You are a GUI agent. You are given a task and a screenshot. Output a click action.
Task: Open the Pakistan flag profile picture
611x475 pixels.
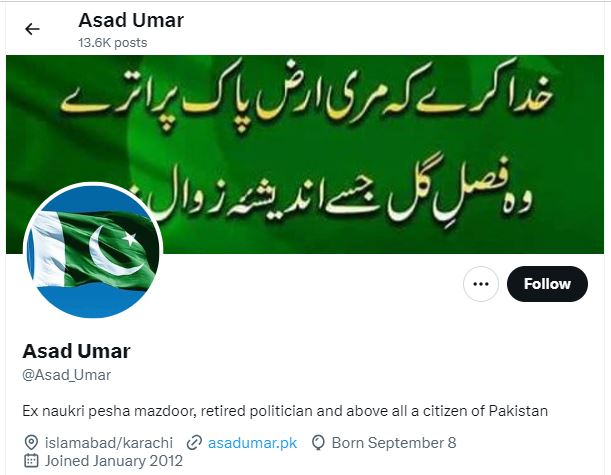point(93,250)
